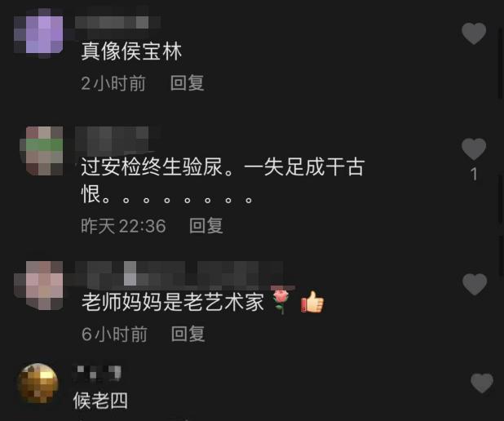Like the comment about 过安检终生验尿
Viewport: 504px width, 421px height.
[474, 149]
